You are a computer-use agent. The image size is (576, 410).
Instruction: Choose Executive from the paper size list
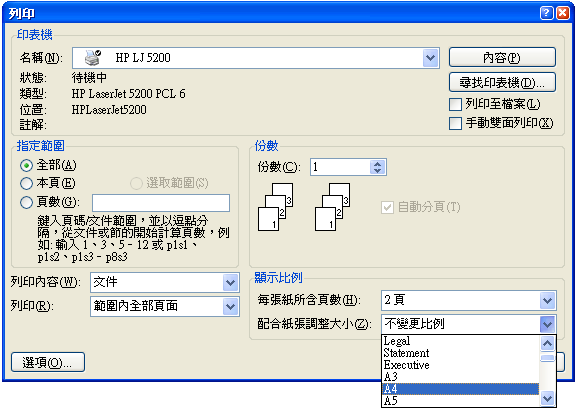[x=461, y=365]
